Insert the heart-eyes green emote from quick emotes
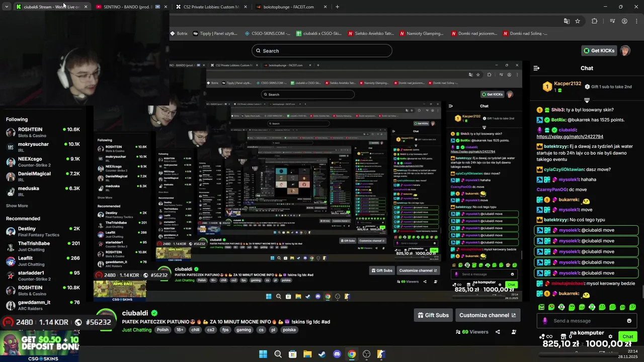This screenshot has height=362, width=644. coord(551,307)
